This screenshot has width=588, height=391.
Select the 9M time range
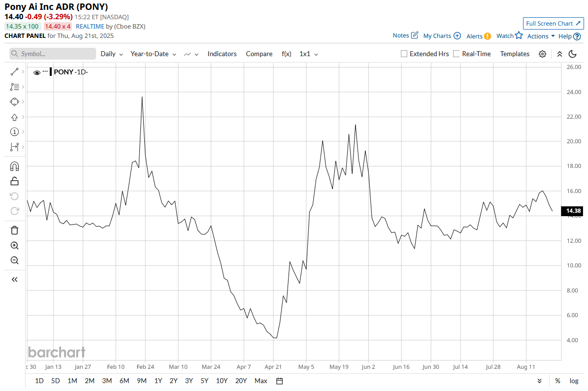(x=141, y=381)
